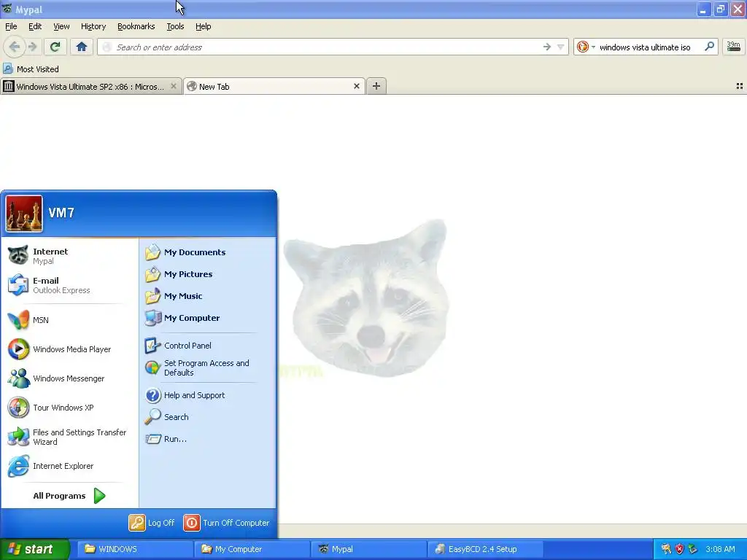Reload the page with the refresh icon

coord(55,47)
